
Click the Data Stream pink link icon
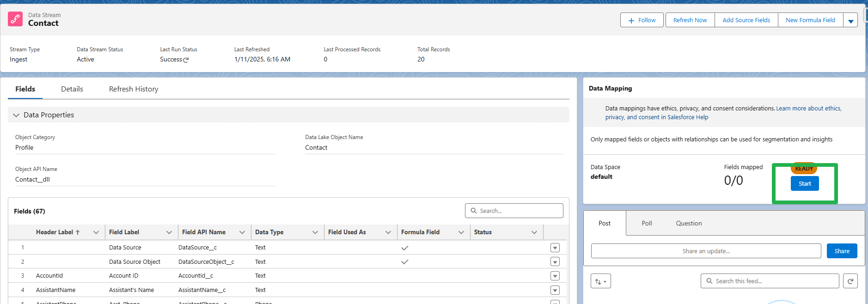click(15, 19)
